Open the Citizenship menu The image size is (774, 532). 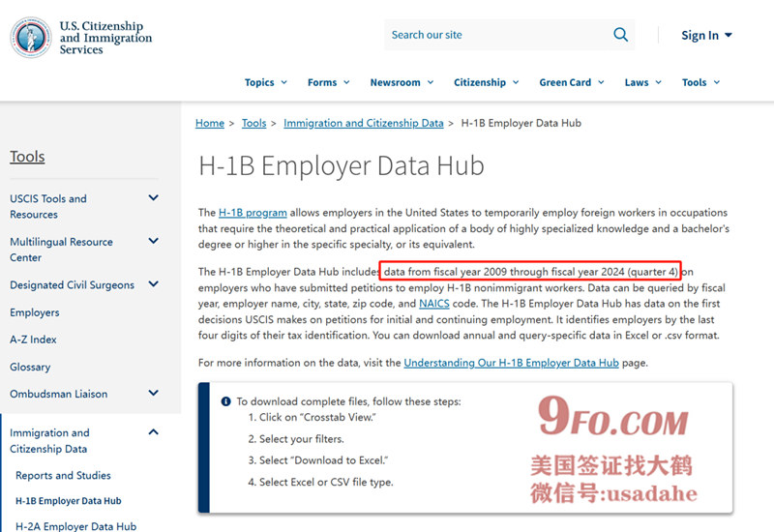click(487, 82)
